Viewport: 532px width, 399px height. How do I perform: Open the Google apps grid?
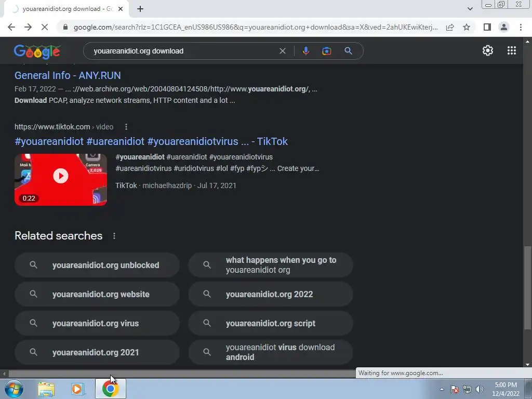coord(512,50)
